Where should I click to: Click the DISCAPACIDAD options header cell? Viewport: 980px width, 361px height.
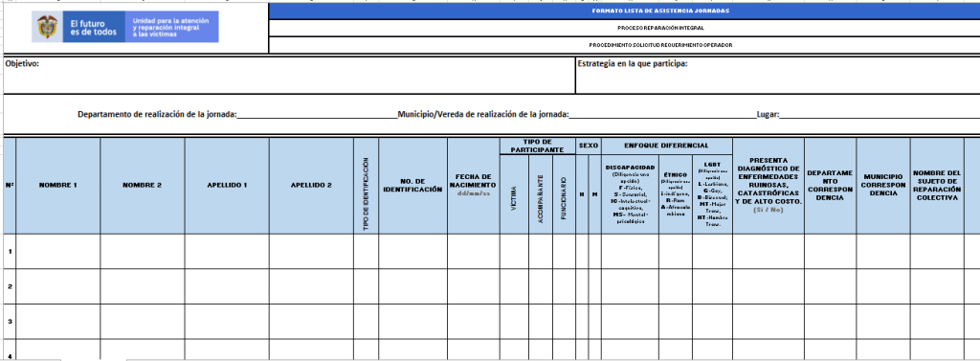[630, 194]
